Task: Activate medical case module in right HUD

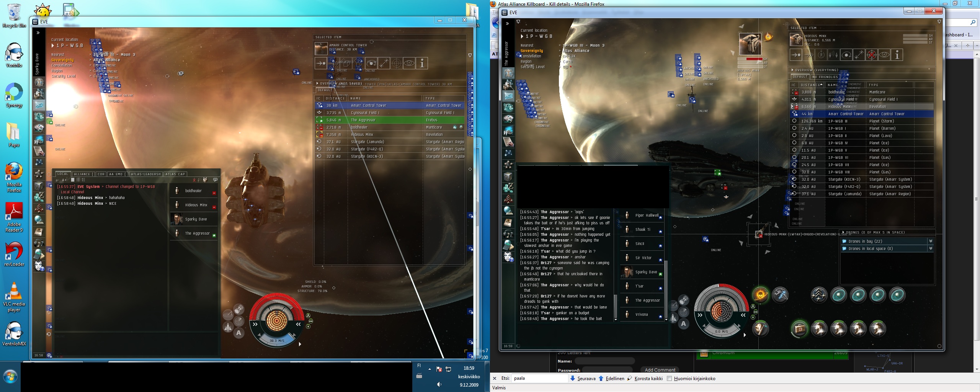Action: 799,328
